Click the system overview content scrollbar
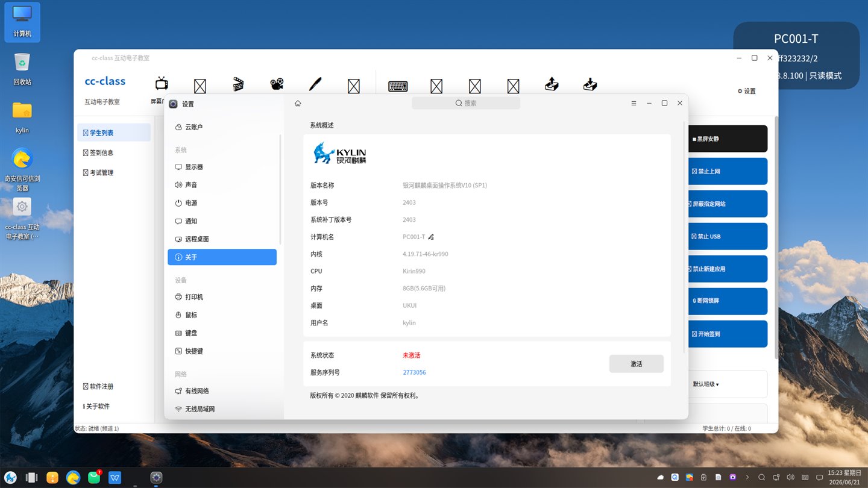The width and height of the screenshot is (868, 488). pyautogui.click(x=684, y=236)
